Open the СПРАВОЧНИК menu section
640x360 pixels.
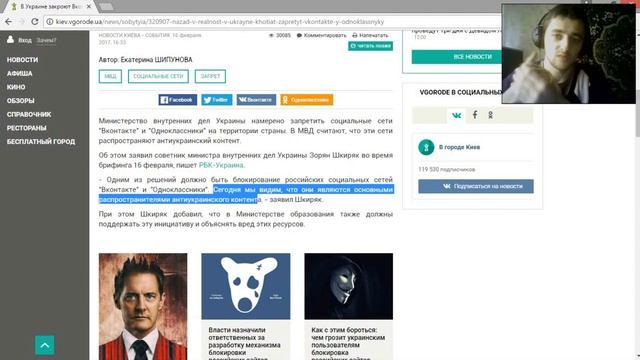tap(29, 114)
